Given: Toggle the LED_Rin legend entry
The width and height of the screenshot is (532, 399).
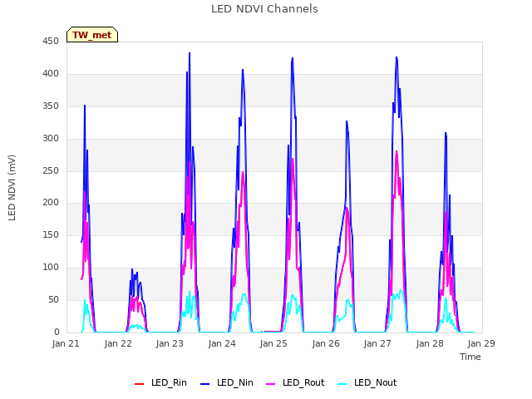Looking at the screenshot, I should (x=160, y=382).
